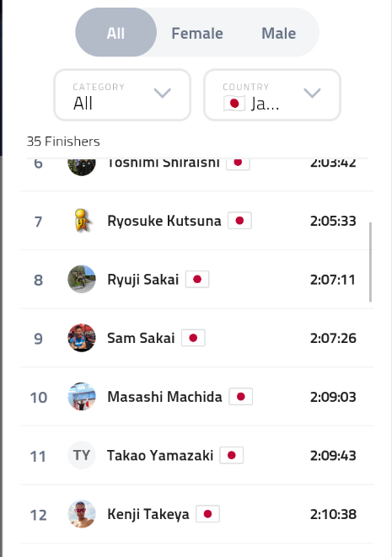The image size is (392, 557).
Task: Click Japan flag beside Sam Sakai
Action: click(x=193, y=338)
